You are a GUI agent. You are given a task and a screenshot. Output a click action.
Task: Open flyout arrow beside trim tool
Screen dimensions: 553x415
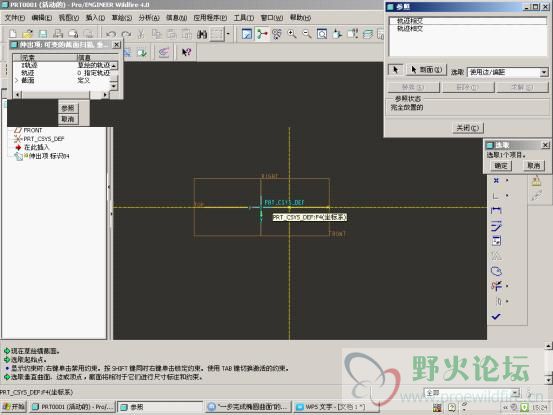click(x=507, y=286)
